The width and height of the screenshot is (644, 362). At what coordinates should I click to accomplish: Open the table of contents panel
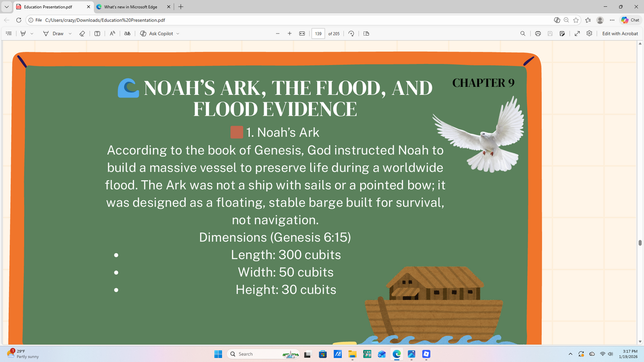tap(8, 33)
